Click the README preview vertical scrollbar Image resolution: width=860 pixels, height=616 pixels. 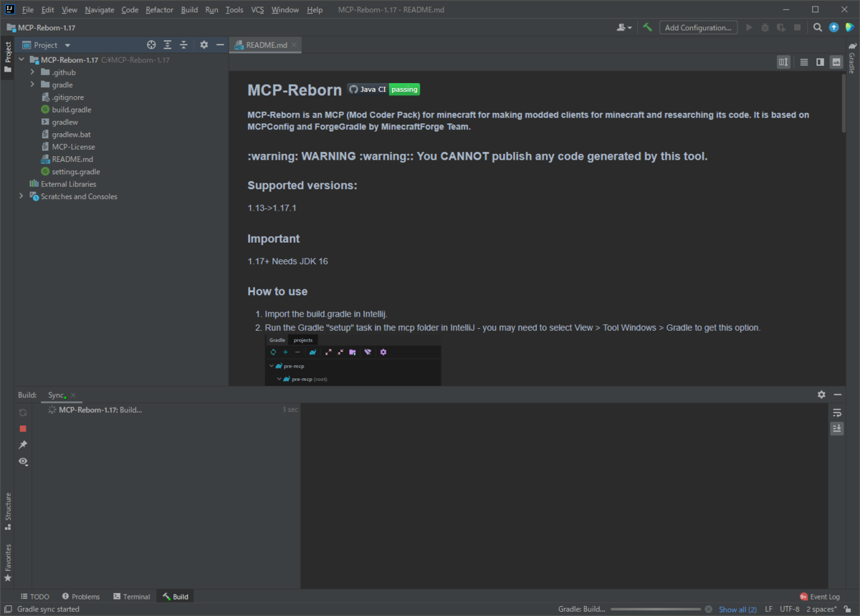pyautogui.click(x=843, y=103)
